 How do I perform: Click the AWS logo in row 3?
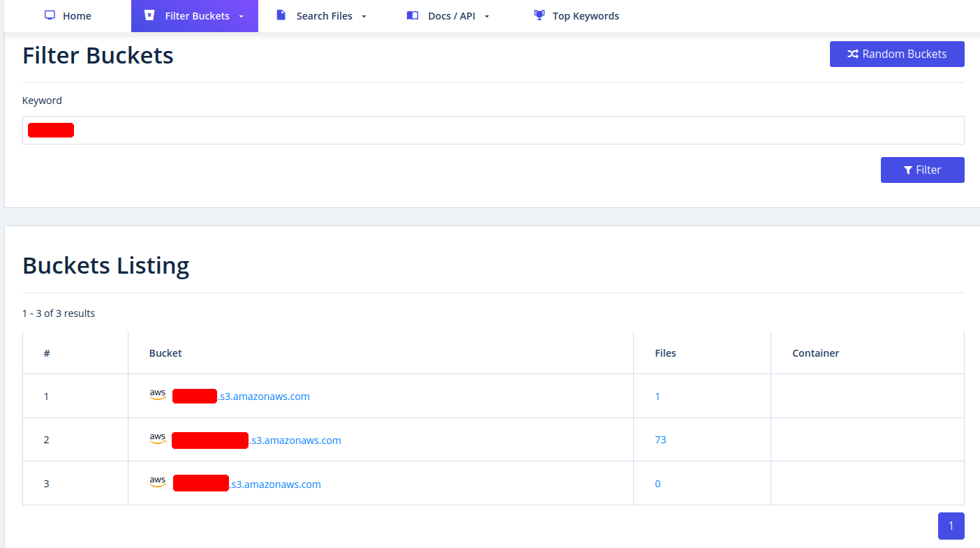tap(158, 482)
